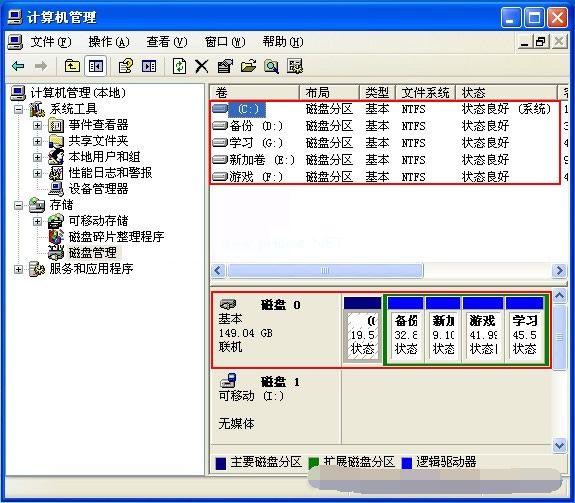
Task: Click the Event Viewer icon in the tree
Action: click(56, 125)
